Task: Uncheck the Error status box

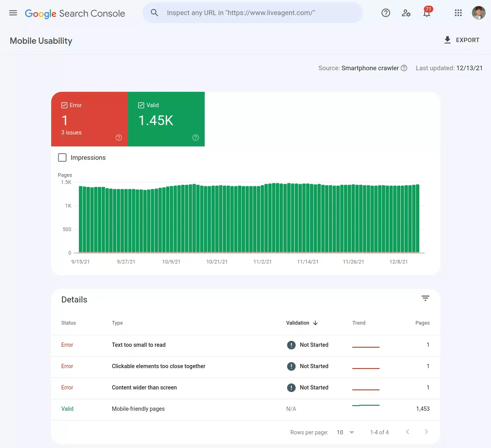Action: pyautogui.click(x=64, y=105)
